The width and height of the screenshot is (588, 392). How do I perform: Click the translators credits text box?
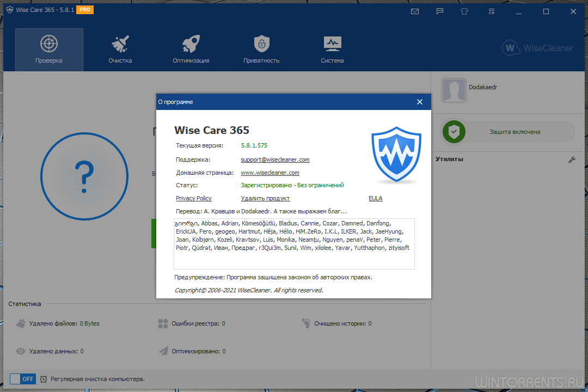[x=294, y=244]
